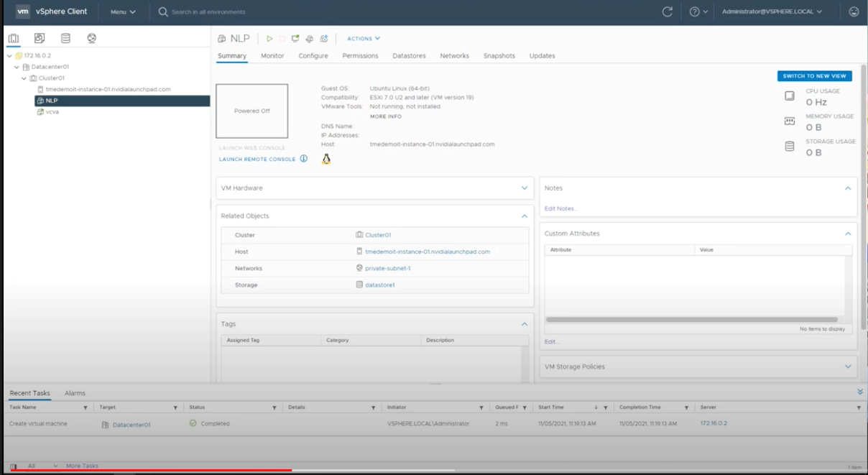Open the Alarms tab in bottom panel
The image size is (868, 475).
click(x=75, y=393)
